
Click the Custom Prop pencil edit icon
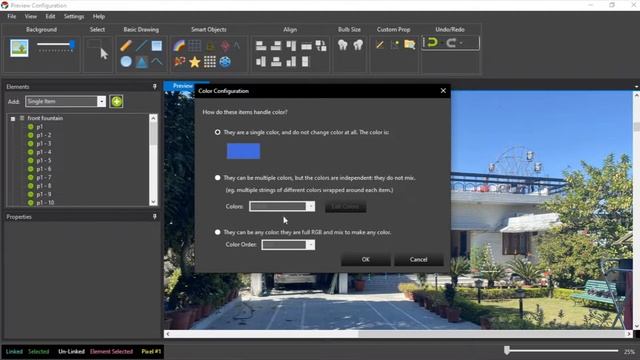(x=380, y=45)
